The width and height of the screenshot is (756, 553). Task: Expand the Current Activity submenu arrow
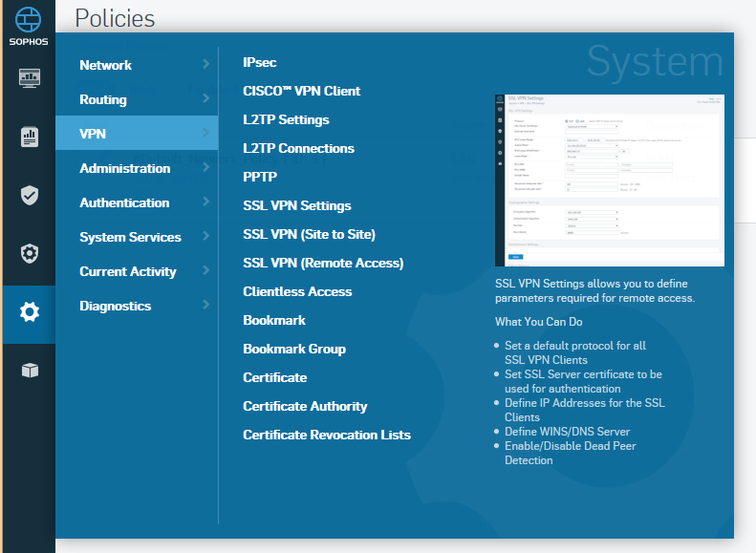click(x=206, y=270)
